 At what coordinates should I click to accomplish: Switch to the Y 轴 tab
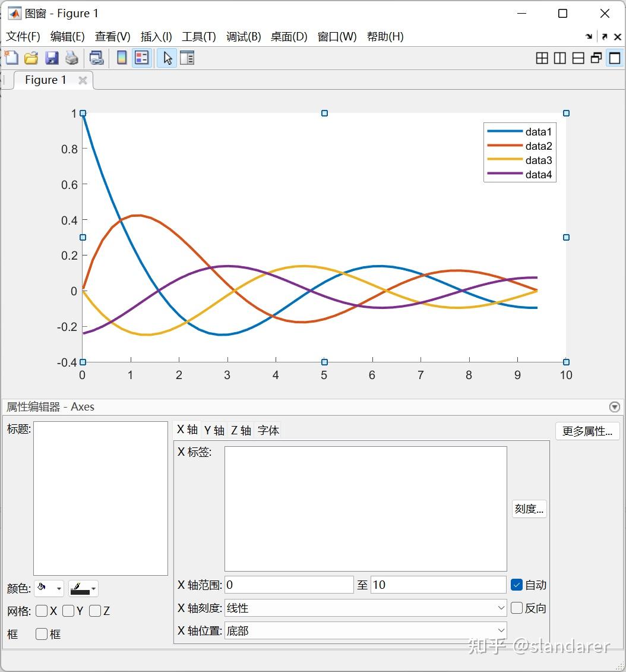214,430
